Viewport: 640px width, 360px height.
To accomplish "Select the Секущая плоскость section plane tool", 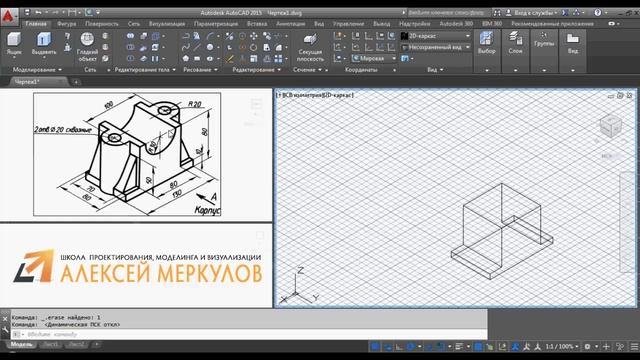I will point(310,47).
